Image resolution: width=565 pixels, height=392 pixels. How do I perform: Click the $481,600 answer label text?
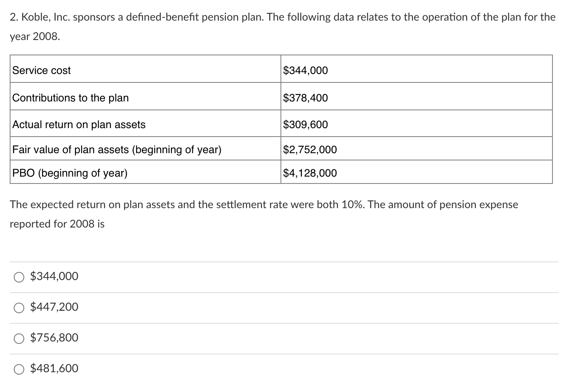click(x=54, y=369)
